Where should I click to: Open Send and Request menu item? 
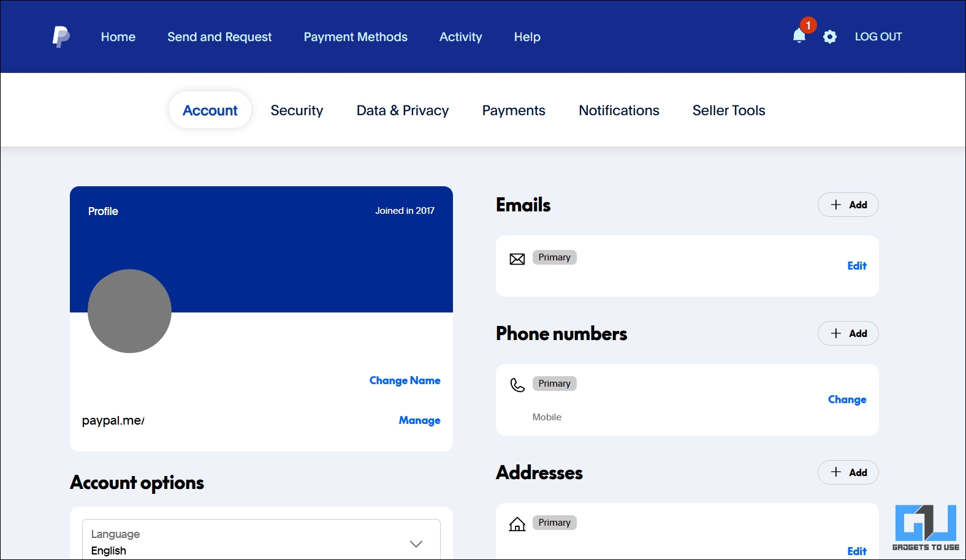tap(219, 37)
